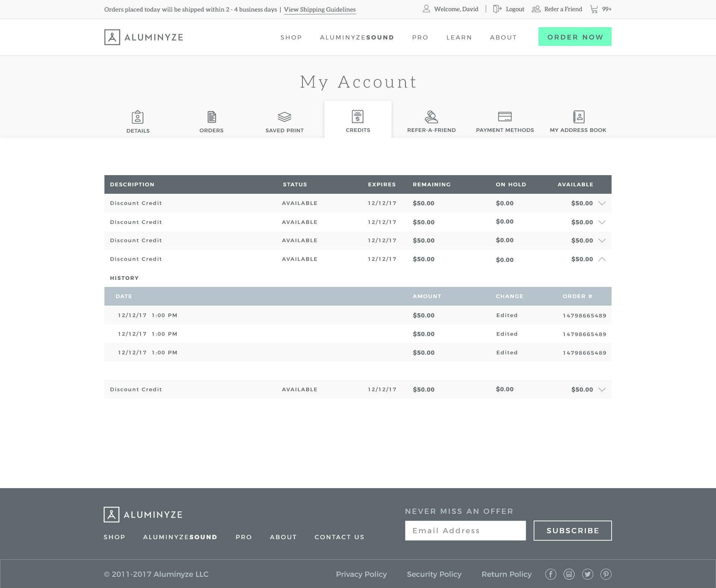Expand the first Discount Credit row
Viewport: 716px width, 588px height.
tap(602, 203)
